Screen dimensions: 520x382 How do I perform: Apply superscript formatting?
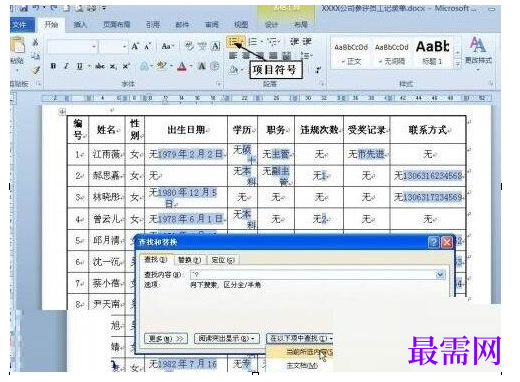126,66
